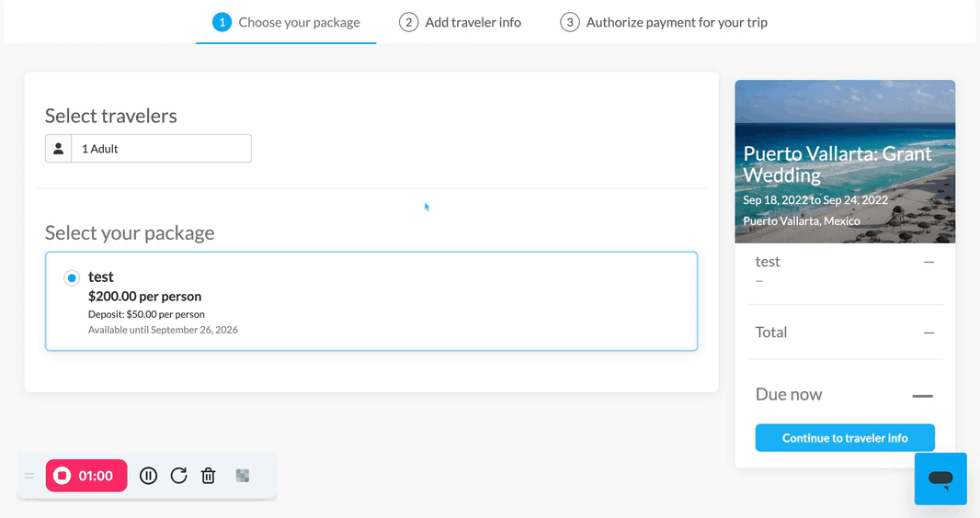Screen dimensions: 980x518
Task: Click the blur effect checkered icon
Action: pos(243,476)
